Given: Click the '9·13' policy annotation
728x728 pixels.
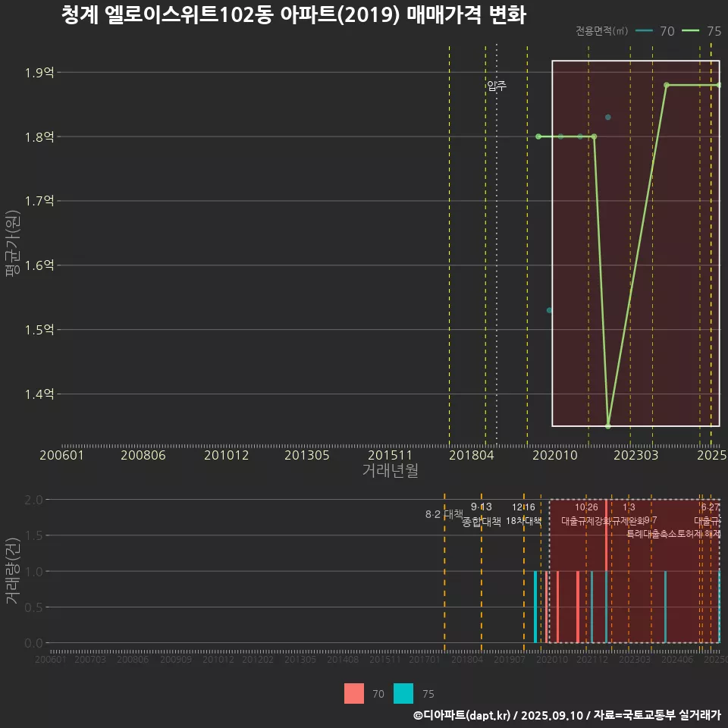Looking at the screenshot, I should [x=482, y=507].
